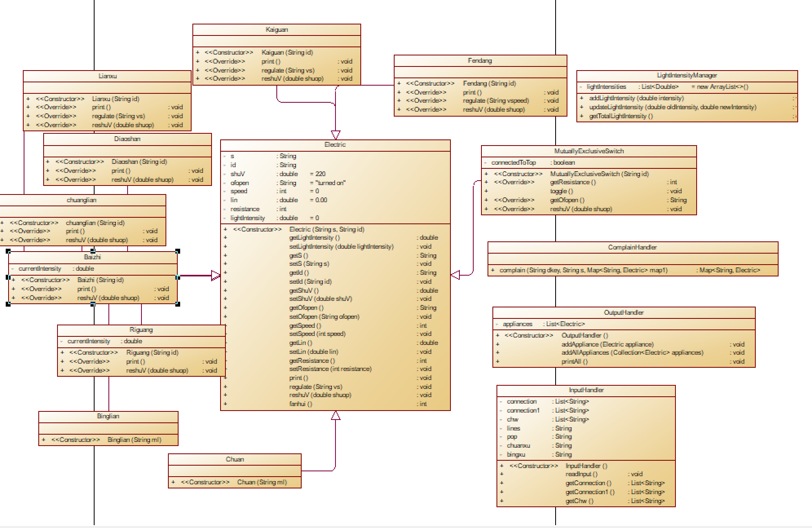Click inheritance arrowhead above Electric class

click(x=335, y=135)
